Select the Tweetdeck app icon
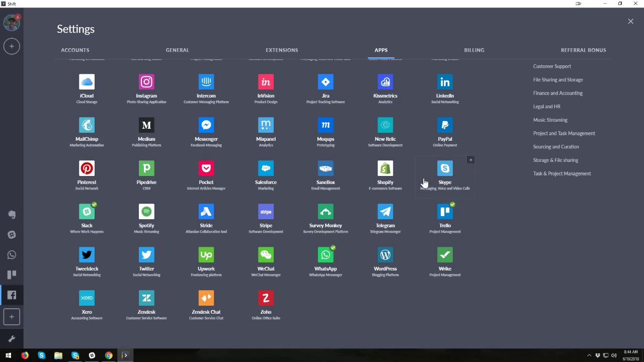This screenshot has height=362, width=644. click(87, 255)
